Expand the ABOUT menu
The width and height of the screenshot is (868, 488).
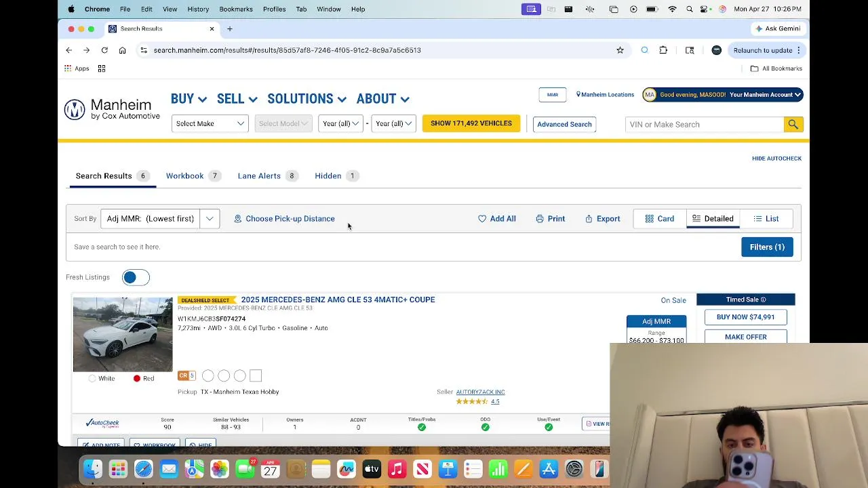tap(382, 99)
